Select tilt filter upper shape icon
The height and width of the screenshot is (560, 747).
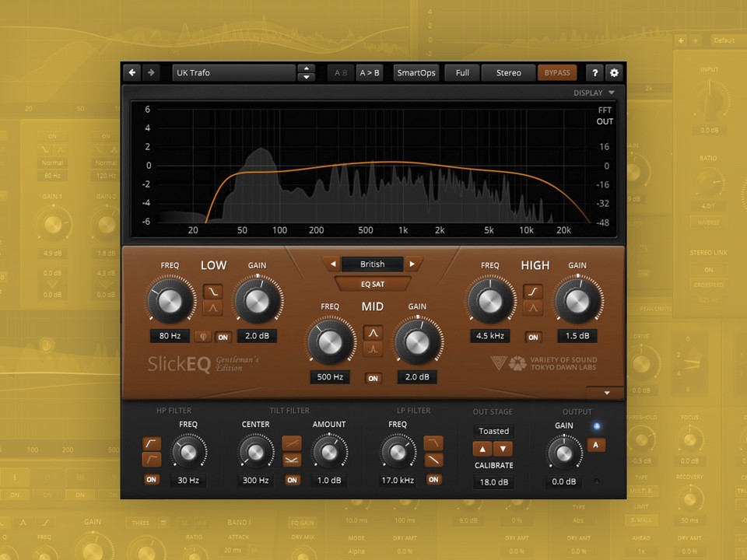[x=292, y=443]
